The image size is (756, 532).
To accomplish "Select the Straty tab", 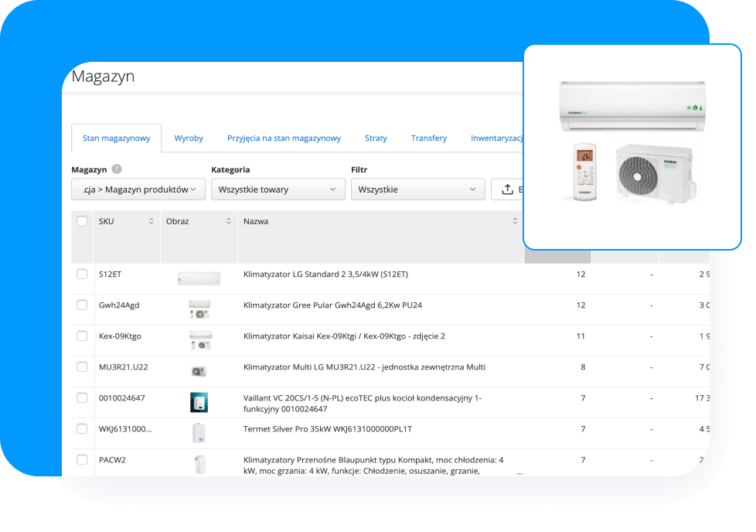I will [x=376, y=138].
